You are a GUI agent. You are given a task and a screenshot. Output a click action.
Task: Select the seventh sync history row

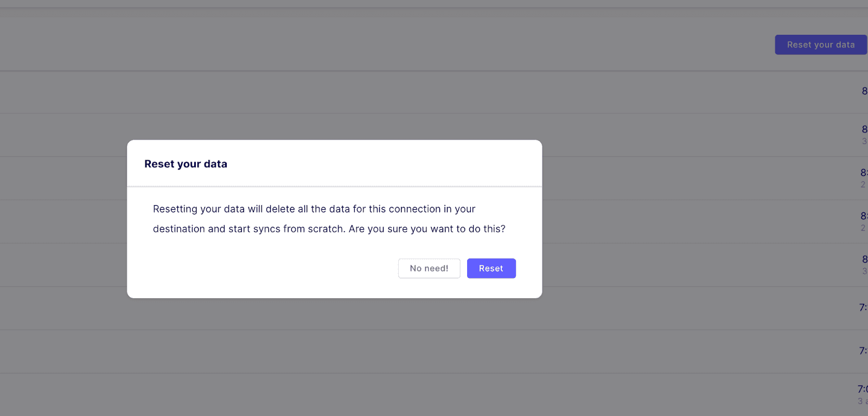click(434, 351)
